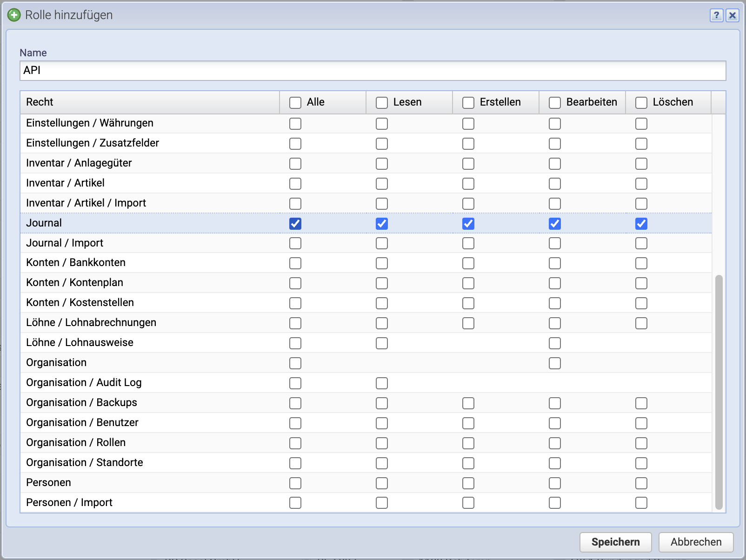Tick Alle for Journal / Import
The height and width of the screenshot is (560, 746).
coord(295,243)
